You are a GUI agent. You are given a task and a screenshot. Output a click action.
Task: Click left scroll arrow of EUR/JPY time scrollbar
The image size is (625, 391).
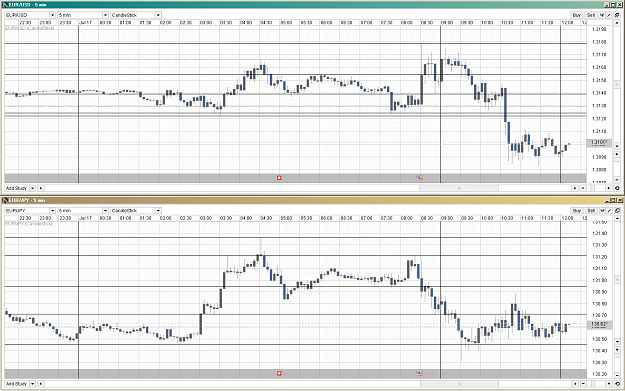pyautogui.click(x=41, y=383)
